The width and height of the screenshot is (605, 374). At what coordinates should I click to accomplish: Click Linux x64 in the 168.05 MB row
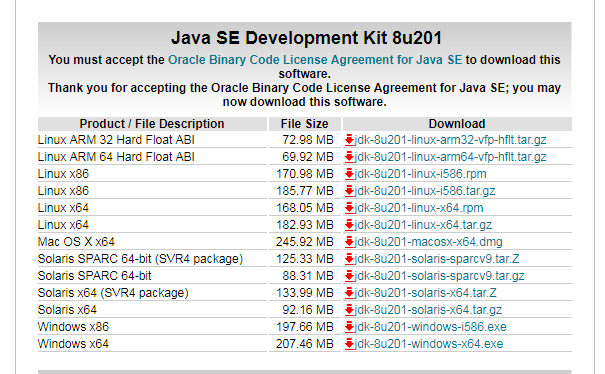(63, 208)
